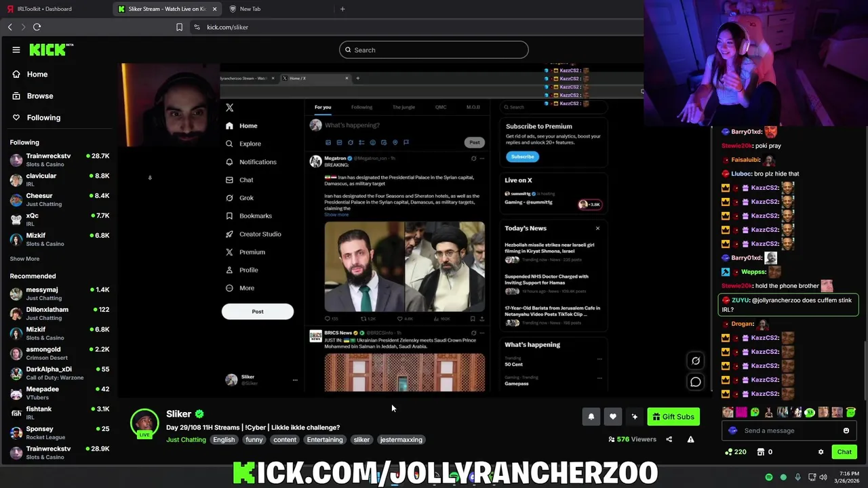Image resolution: width=868 pixels, height=488 pixels.
Task: Click the 220 channel points balance
Action: click(736, 452)
